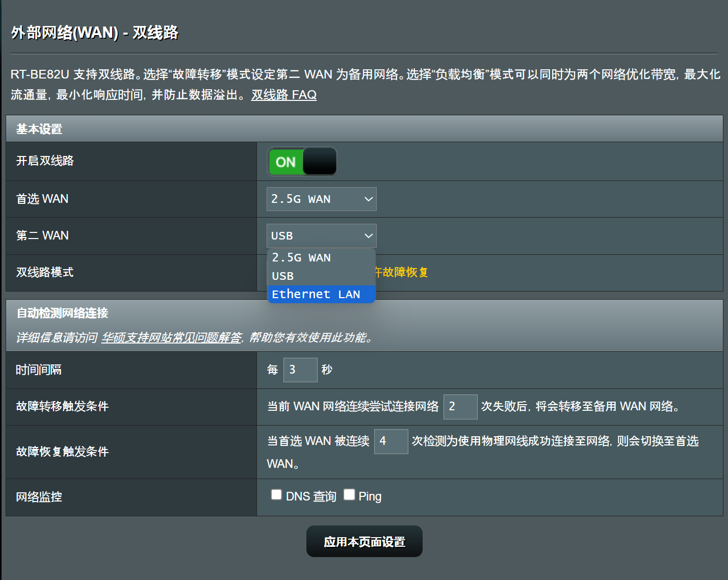The image size is (728, 580).
Task: Choose 2.5G WAN in the open list
Action: (302, 258)
